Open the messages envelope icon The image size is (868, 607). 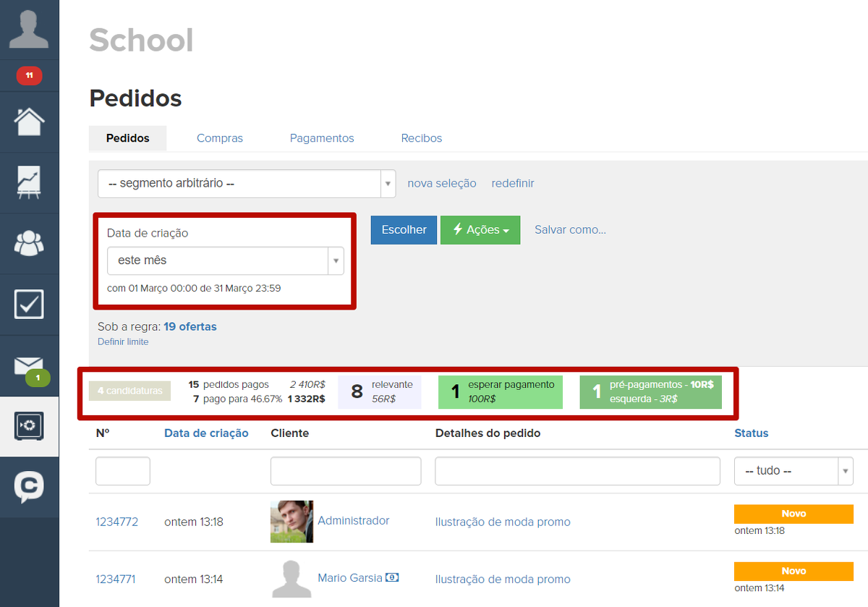29,366
